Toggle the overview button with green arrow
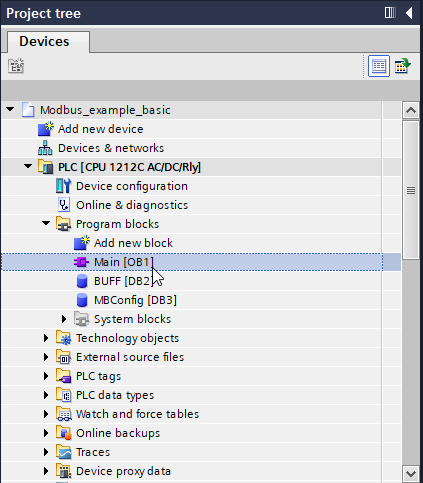Image resolution: width=423 pixels, height=483 pixels. [402, 66]
